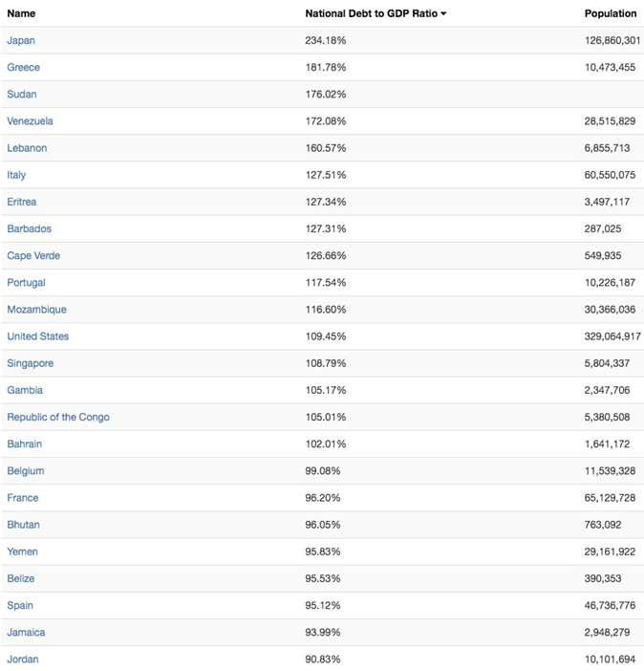Click the Jordan link
Image resolution: width=644 pixels, height=671 pixels.
pos(23,659)
